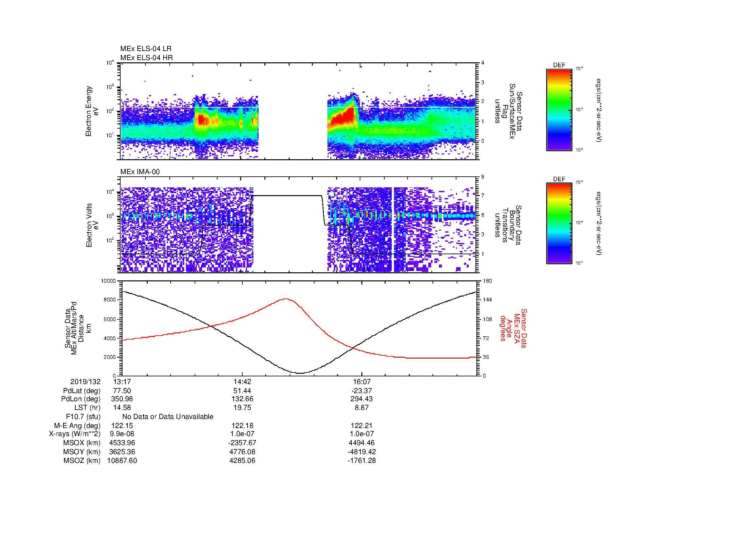Click the PdLon value '294.43'
The image size is (756, 534).
pos(362,399)
